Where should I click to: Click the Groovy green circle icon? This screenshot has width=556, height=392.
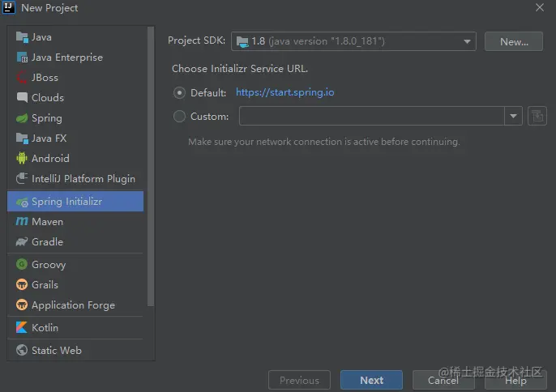pos(22,264)
